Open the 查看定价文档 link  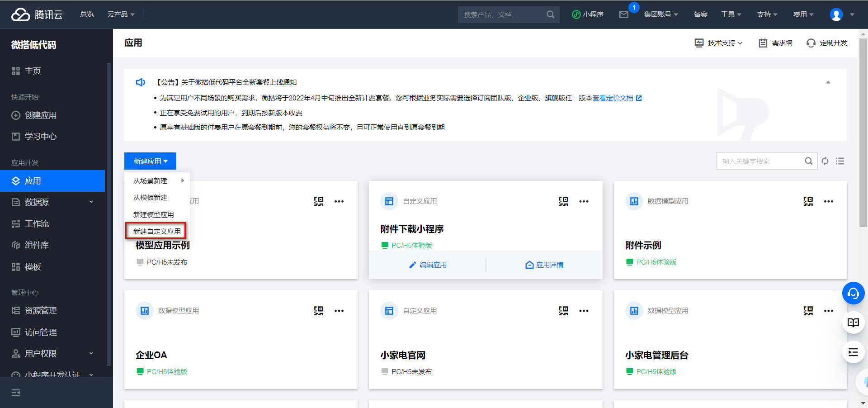tap(613, 98)
